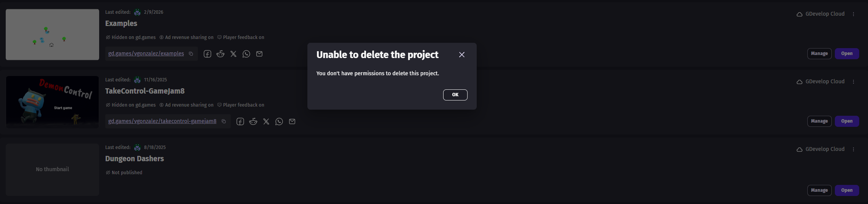Viewport: 868px width, 204px height.
Task: Open the gd.games/vgonzalez/examples link
Action: (x=146, y=54)
